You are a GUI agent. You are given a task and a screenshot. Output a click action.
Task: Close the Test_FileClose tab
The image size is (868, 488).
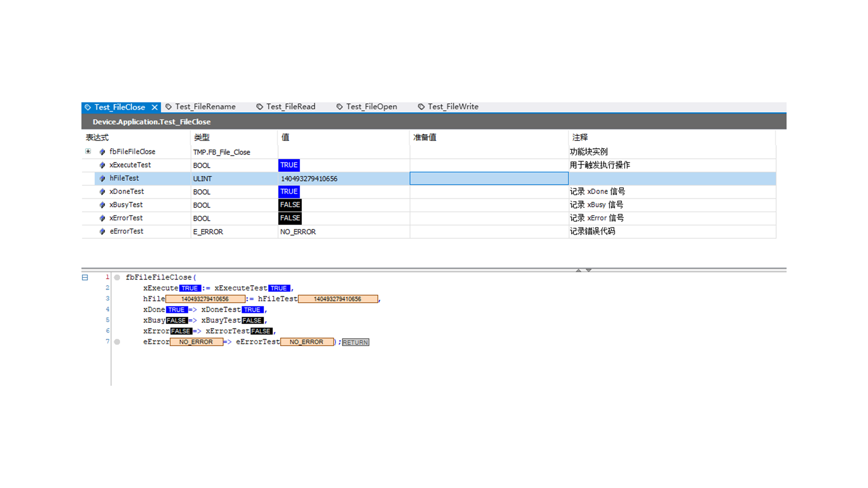pos(155,107)
